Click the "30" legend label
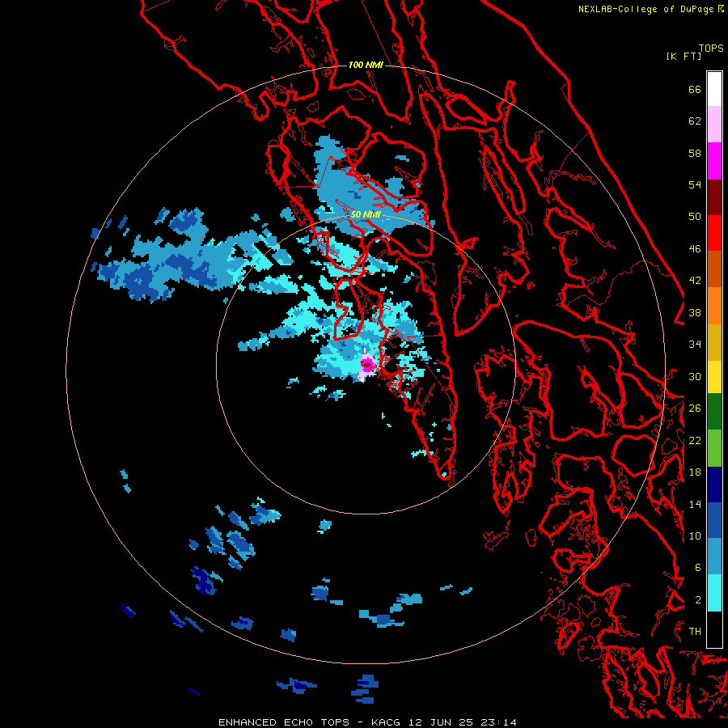728x728 pixels. 695,376
